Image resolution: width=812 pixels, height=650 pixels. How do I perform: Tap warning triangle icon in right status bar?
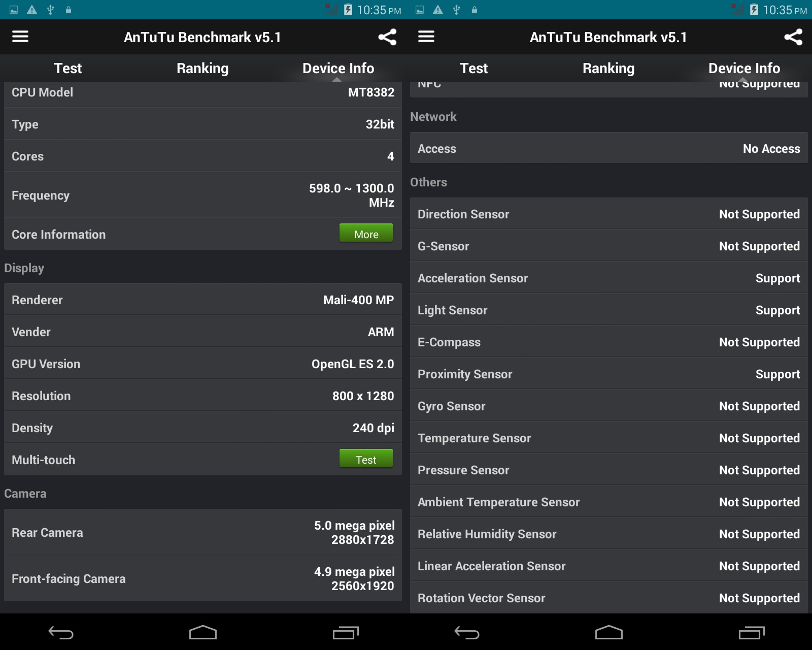pos(438,10)
